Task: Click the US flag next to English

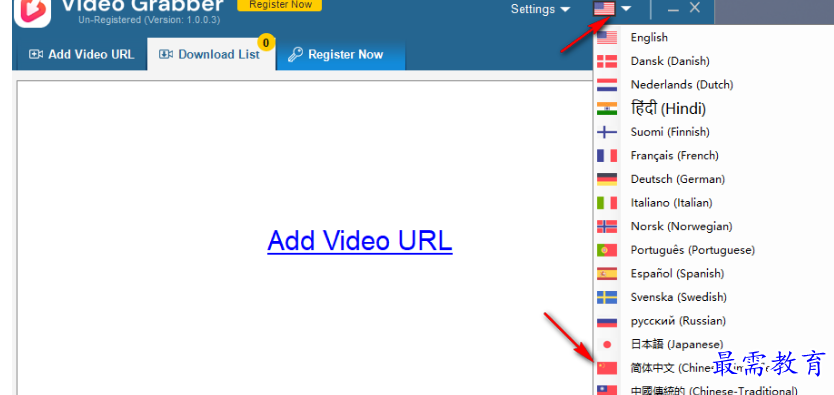Action: pos(607,37)
